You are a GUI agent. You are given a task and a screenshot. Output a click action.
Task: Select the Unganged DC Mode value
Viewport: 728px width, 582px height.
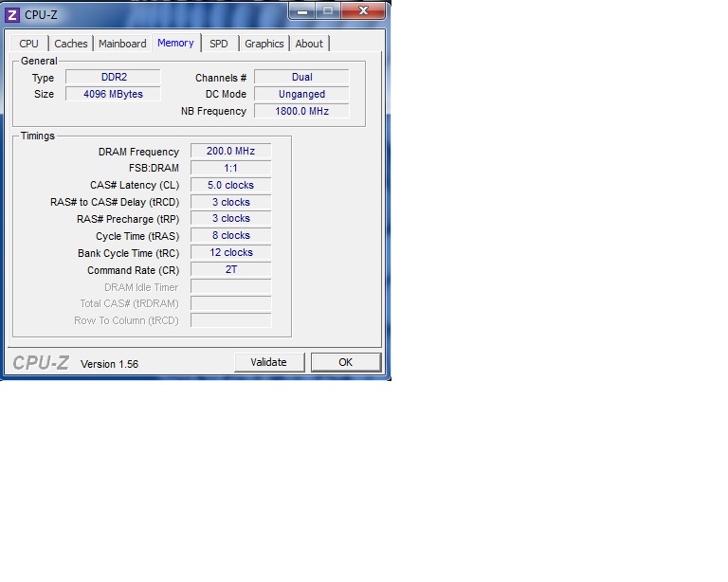coord(301,94)
